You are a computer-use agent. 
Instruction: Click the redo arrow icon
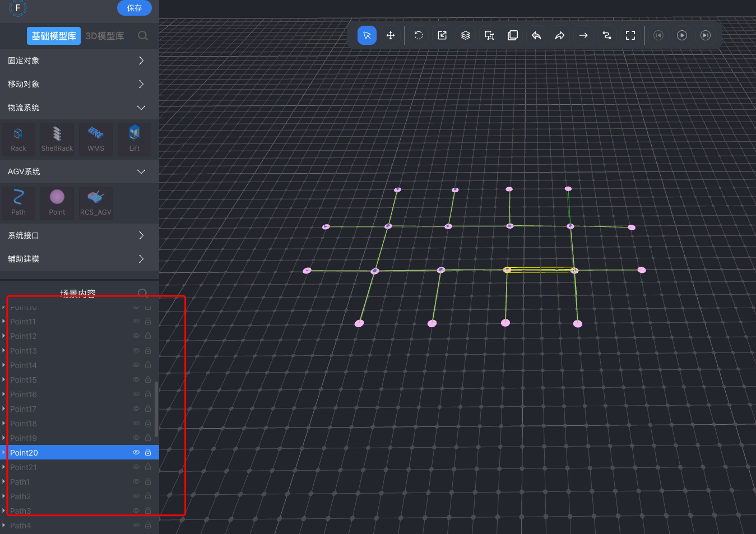tap(560, 35)
